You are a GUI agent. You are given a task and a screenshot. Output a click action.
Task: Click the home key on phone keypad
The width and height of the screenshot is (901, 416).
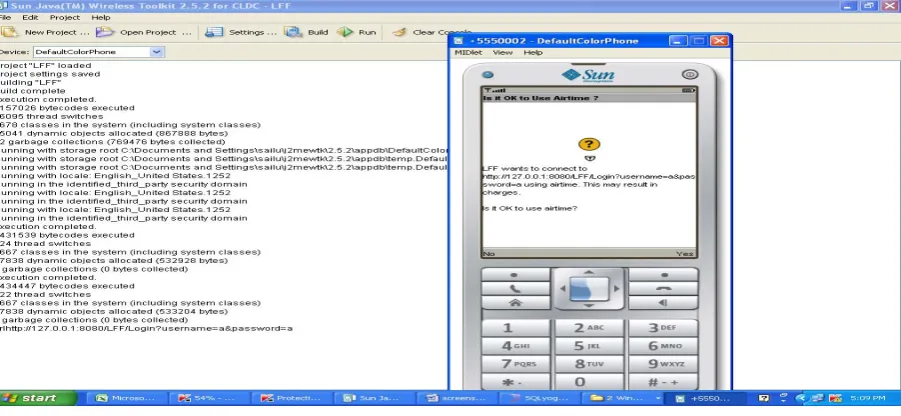pos(515,303)
